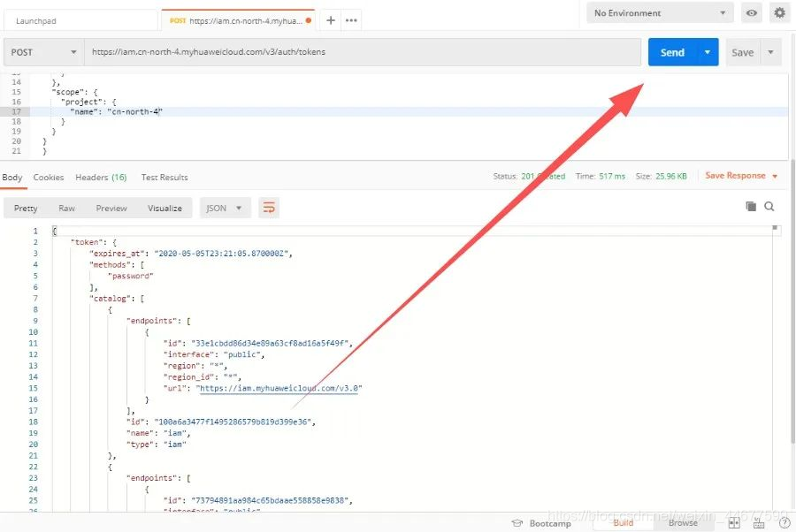796x532 pixels.
Task: Click the "scope" line in request body
Action: (x=74, y=92)
